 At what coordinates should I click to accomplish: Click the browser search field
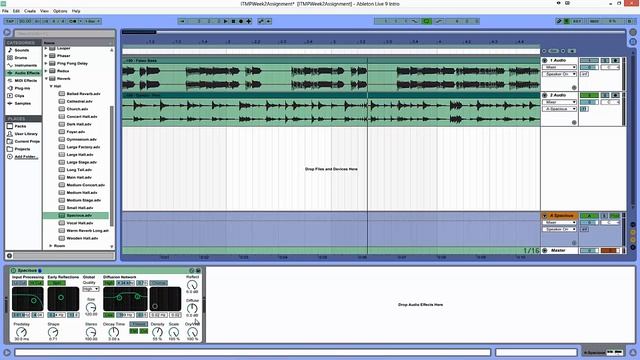(x=64, y=33)
